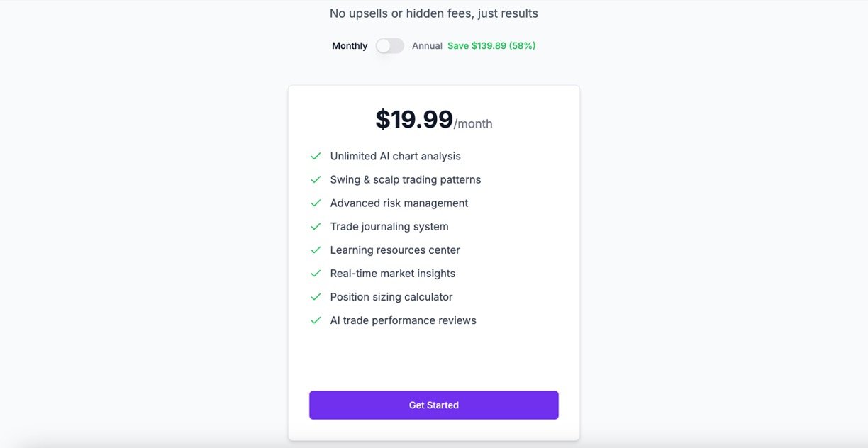Toggle the Monthly/Annual billing switch
The width and height of the screenshot is (868, 448).
[389, 46]
